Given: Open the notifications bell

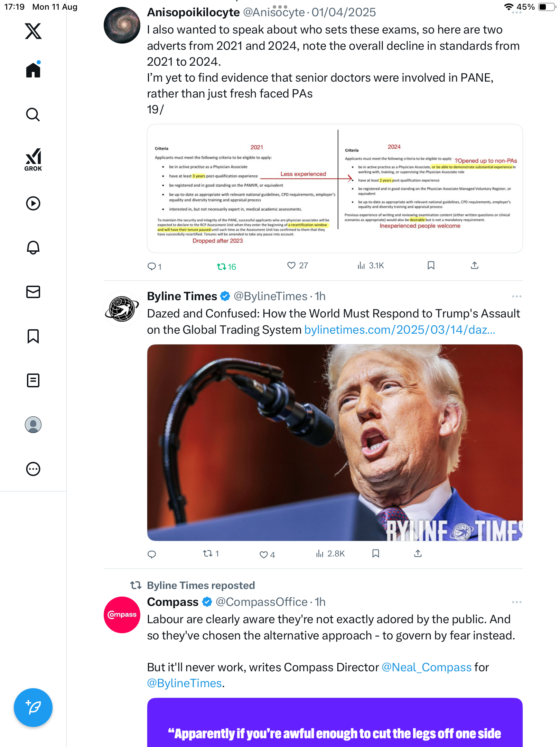Looking at the screenshot, I should click(x=33, y=248).
